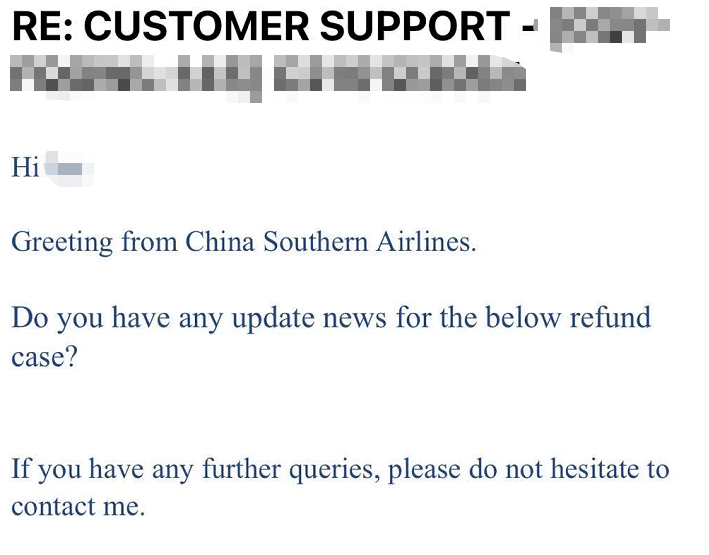This screenshot has height=555, width=709.
Task: Click the word "Greeting" in the email body
Action: (62, 242)
